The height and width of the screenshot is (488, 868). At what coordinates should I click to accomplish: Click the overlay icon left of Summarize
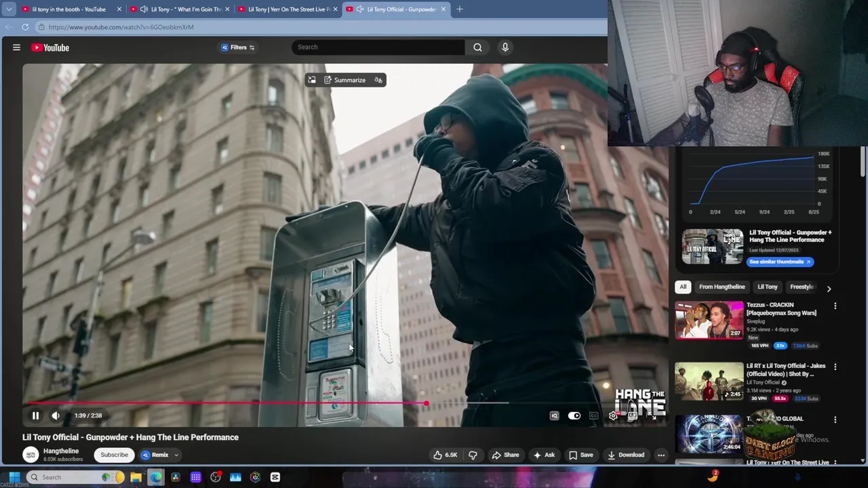tap(311, 80)
